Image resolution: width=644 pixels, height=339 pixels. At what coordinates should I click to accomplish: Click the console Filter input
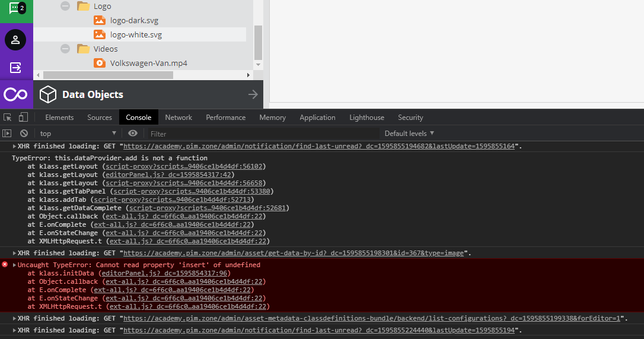[x=263, y=134]
